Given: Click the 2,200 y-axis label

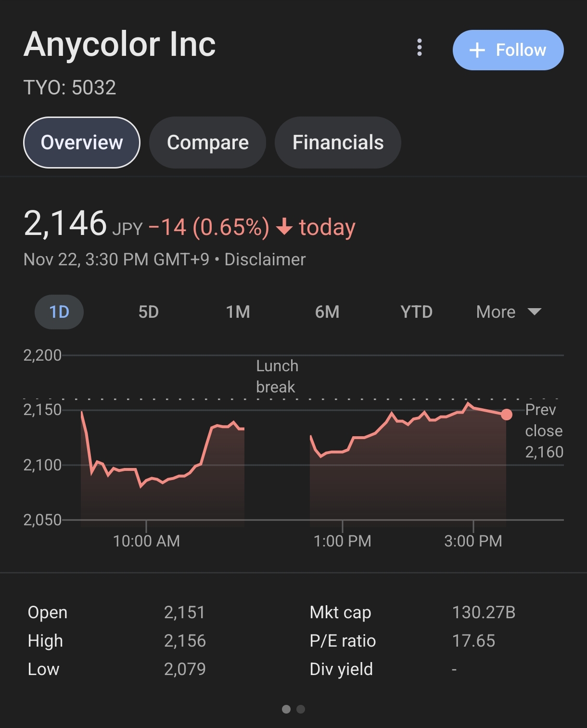Looking at the screenshot, I should pos(42,355).
